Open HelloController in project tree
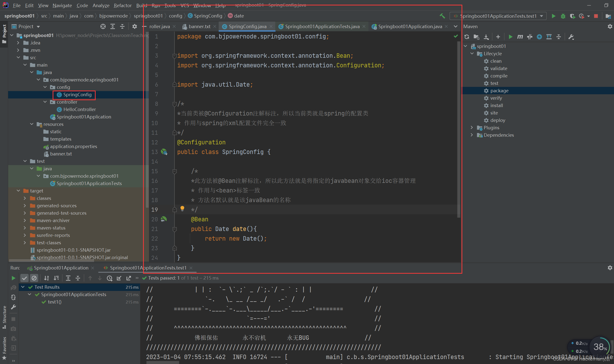This screenshot has height=364, width=614. pos(79,109)
